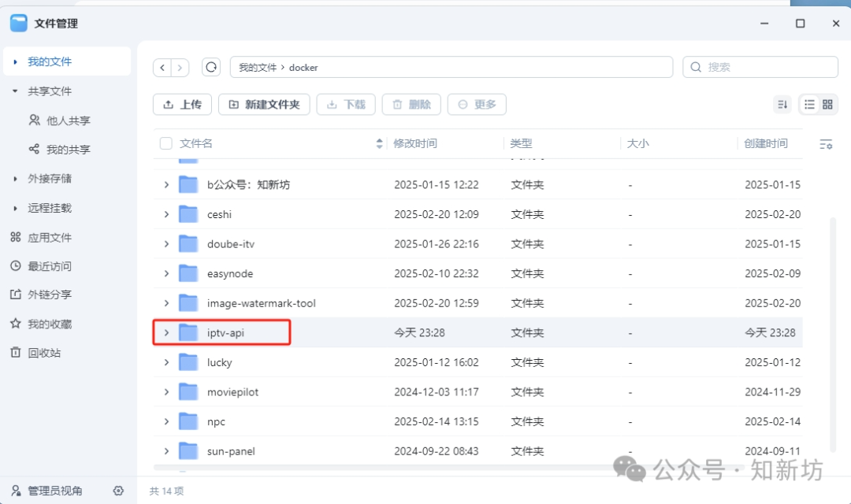Click the 新建文件夹 button
The width and height of the screenshot is (851, 504).
(x=263, y=105)
